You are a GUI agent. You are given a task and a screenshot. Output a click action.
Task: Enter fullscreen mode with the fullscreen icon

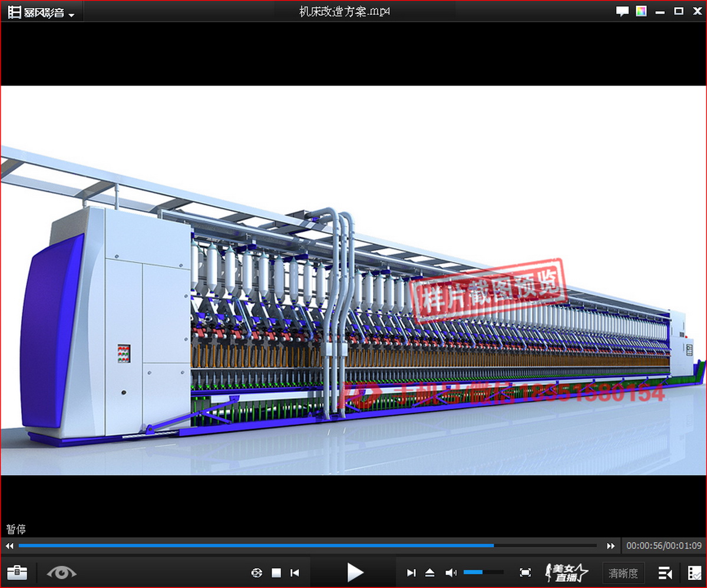pyautogui.click(x=525, y=572)
